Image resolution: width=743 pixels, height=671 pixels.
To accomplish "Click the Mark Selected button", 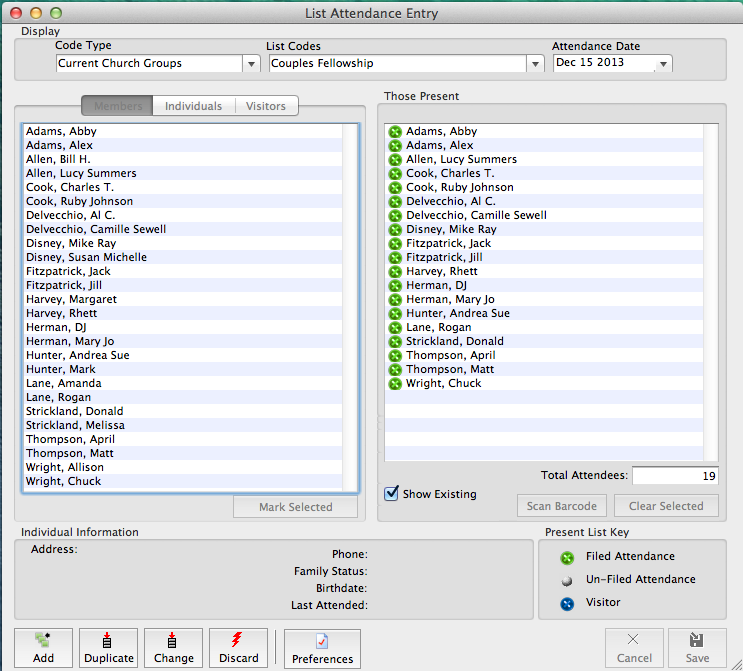I will coord(295,507).
